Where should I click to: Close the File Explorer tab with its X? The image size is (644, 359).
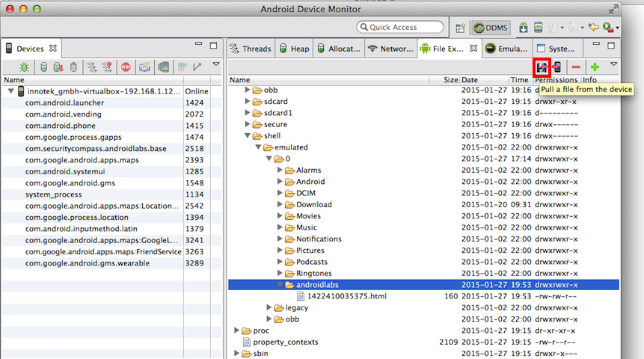(473, 48)
